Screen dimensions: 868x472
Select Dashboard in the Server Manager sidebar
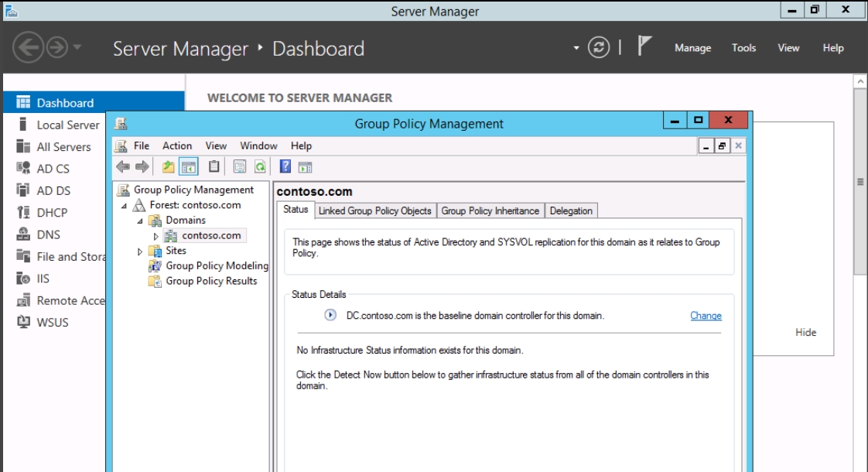coord(94,102)
